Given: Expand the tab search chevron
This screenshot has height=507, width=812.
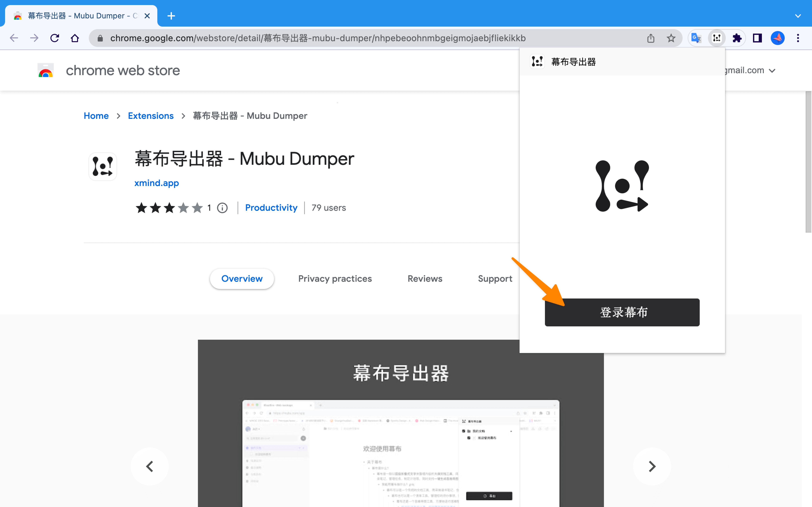Looking at the screenshot, I should pyautogui.click(x=798, y=16).
